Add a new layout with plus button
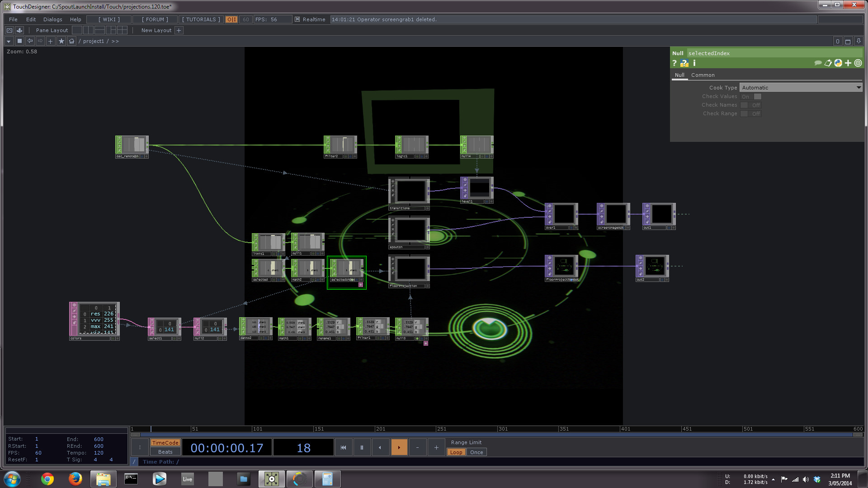868x488 pixels. coord(179,30)
